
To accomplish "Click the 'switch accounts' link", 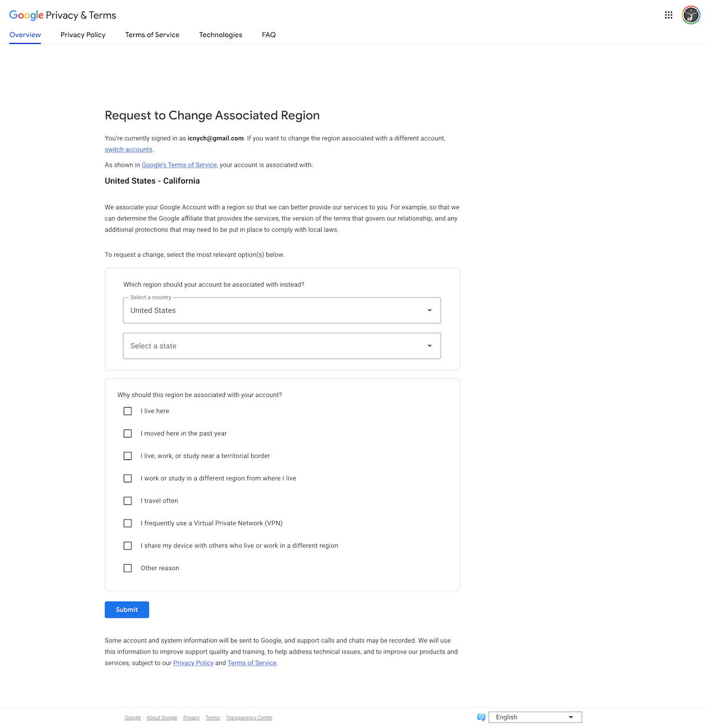I will 128,149.
